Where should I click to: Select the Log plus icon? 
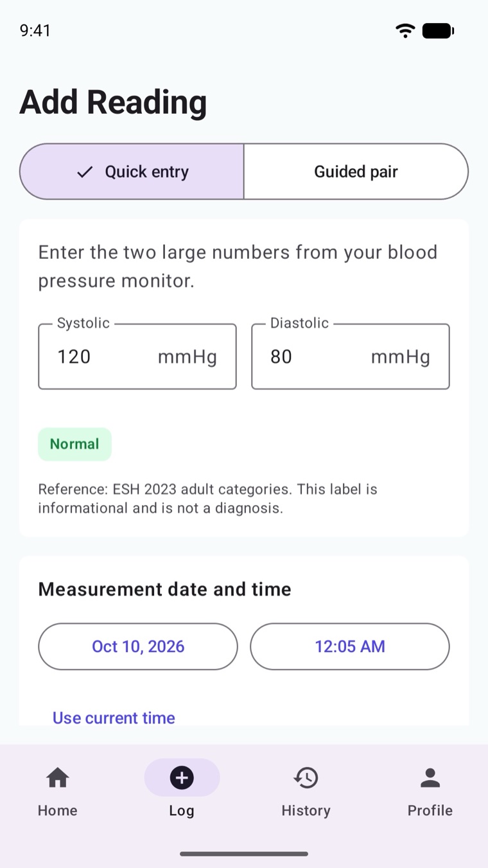182,777
